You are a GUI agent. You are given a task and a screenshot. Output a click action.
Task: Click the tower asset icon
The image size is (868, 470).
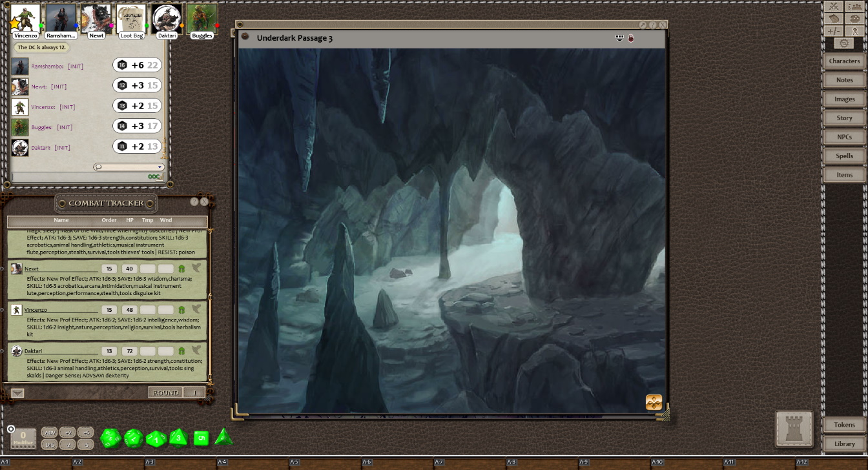click(794, 429)
